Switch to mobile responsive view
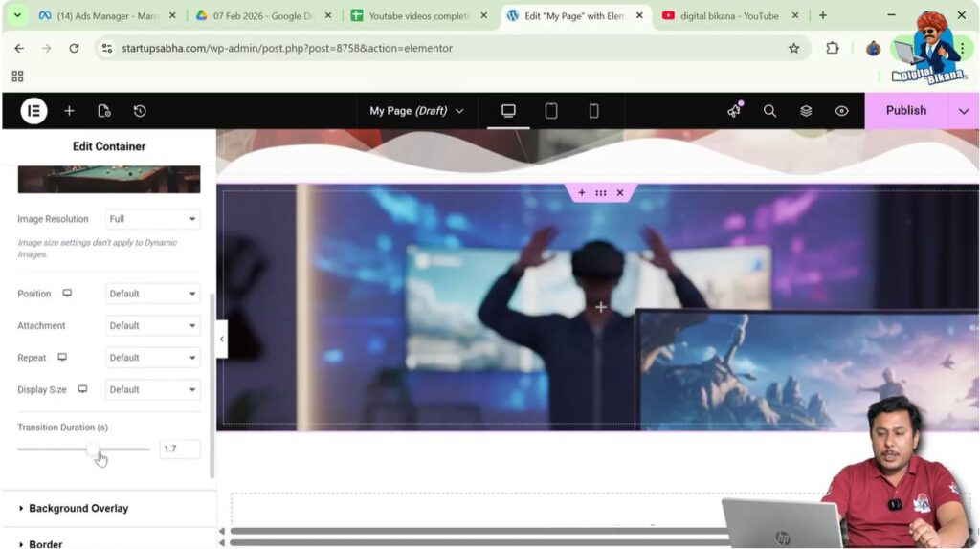This screenshot has height=549, width=980. [593, 111]
